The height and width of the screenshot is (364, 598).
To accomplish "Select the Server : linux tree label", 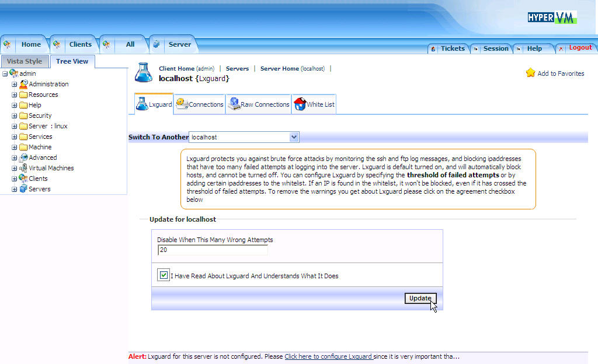I will (48, 126).
